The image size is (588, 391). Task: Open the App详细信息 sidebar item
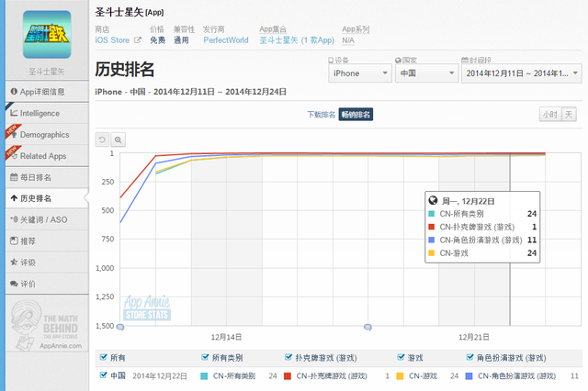point(47,92)
